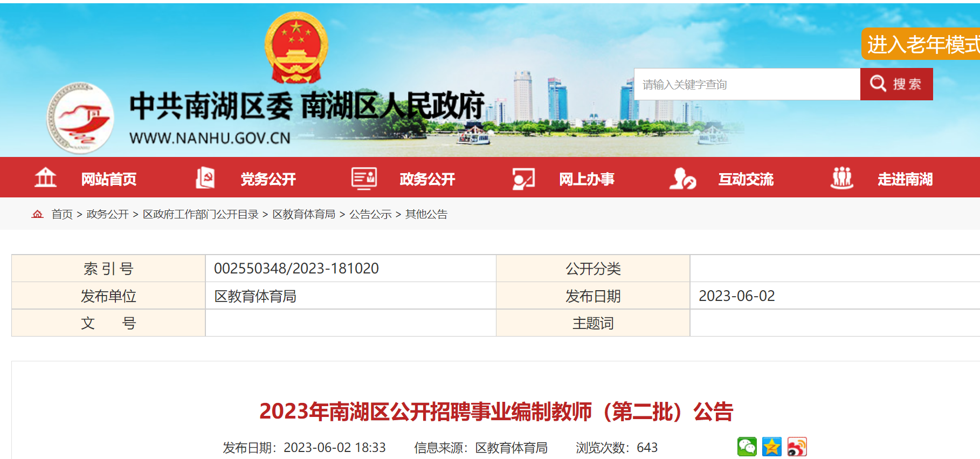Click the 发布日期 table header cell
980x459 pixels.
[x=593, y=296]
